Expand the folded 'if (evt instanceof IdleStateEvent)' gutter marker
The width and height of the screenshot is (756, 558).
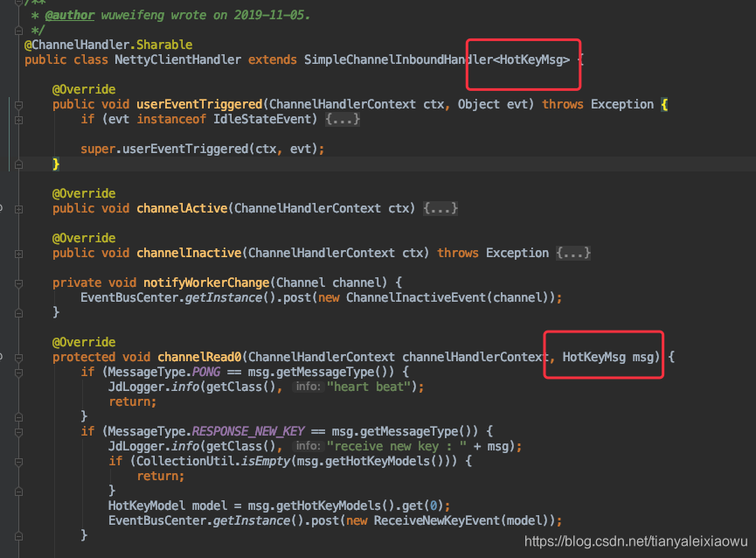19,120
